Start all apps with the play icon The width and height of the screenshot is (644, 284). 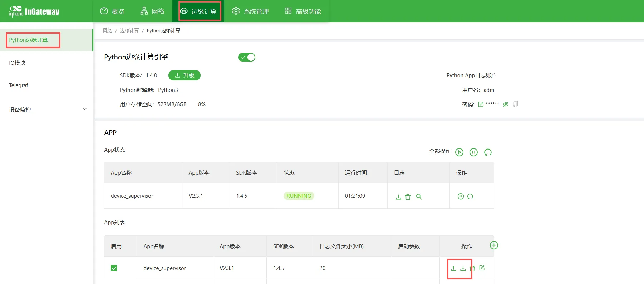[459, 152]
